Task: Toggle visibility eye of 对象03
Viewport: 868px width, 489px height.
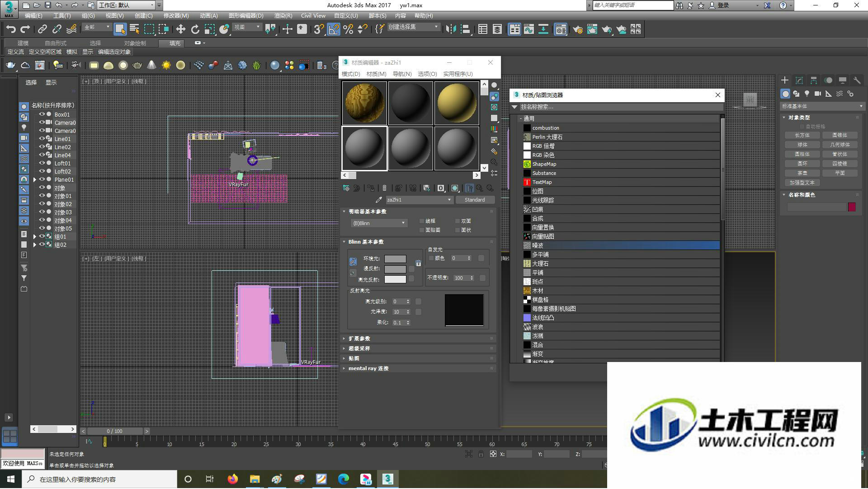Action: click(42, 212)
